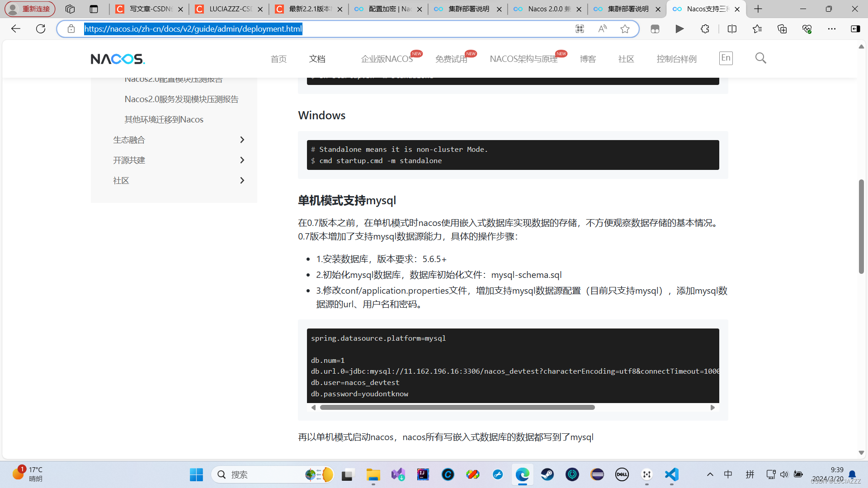Close the Nacos支持三种 active tab
868x488 pixels.
coord(737,9)
